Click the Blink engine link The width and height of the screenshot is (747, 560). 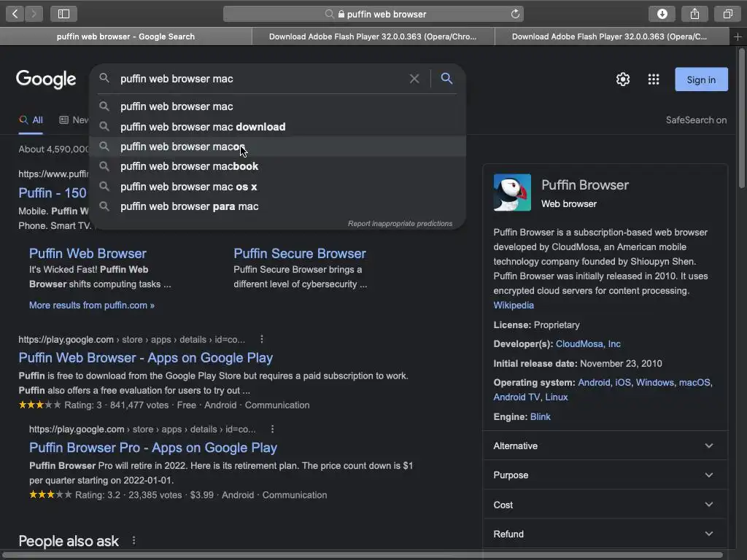(x=541, y=416)
